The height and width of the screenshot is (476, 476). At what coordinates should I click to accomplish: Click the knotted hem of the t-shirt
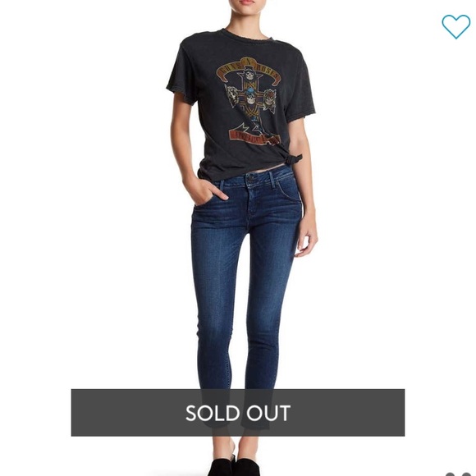pyautogui.click(x=294, y=158)
